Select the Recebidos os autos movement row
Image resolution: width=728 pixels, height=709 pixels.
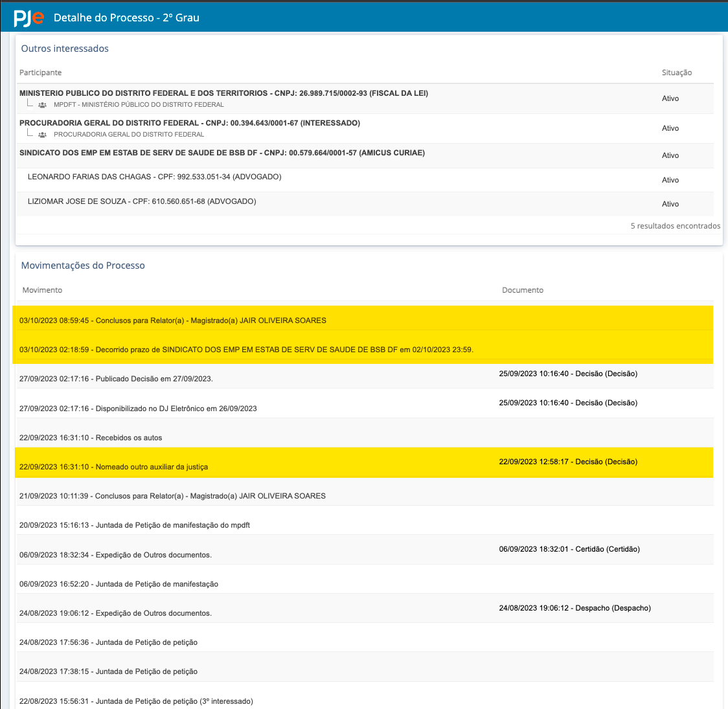tap(91, 438)
